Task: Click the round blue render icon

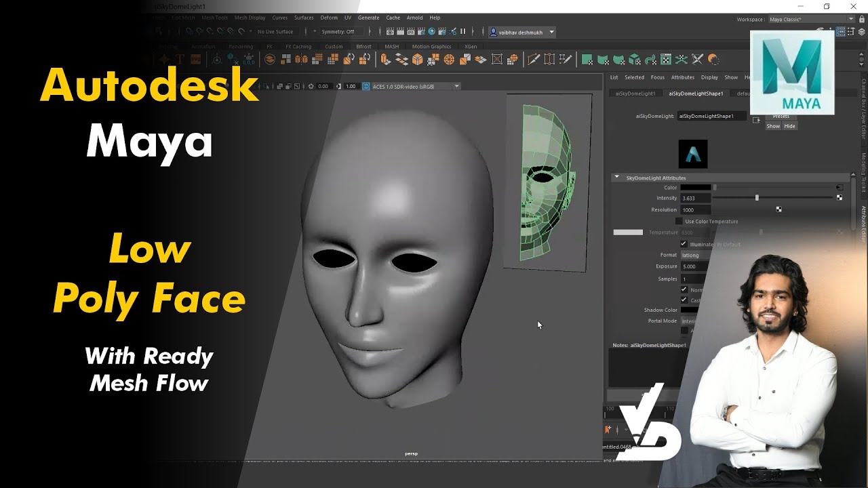Action: pyautogui.click(x=432, y=31)
